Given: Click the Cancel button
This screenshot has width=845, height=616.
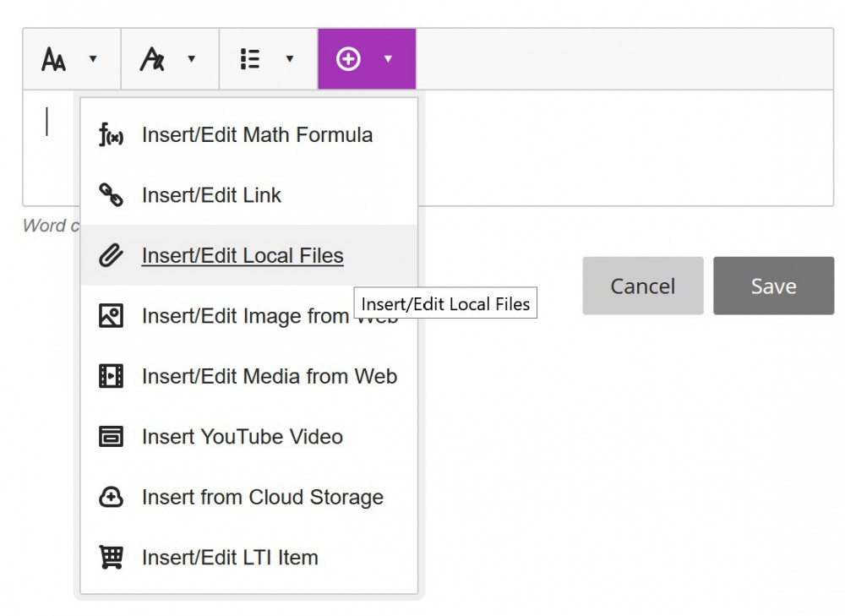Looking at the screenshot, I should coord(642,286).
